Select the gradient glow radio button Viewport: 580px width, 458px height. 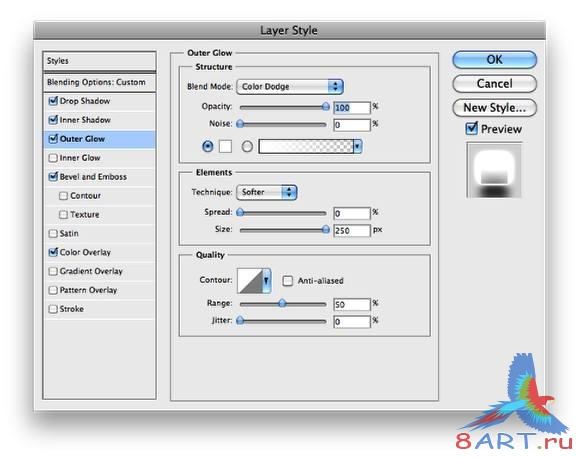click(247, 147)
